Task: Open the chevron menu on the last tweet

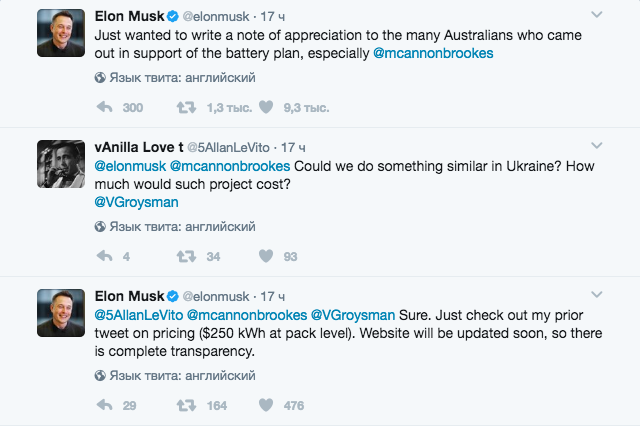Action: click(597, 296)
